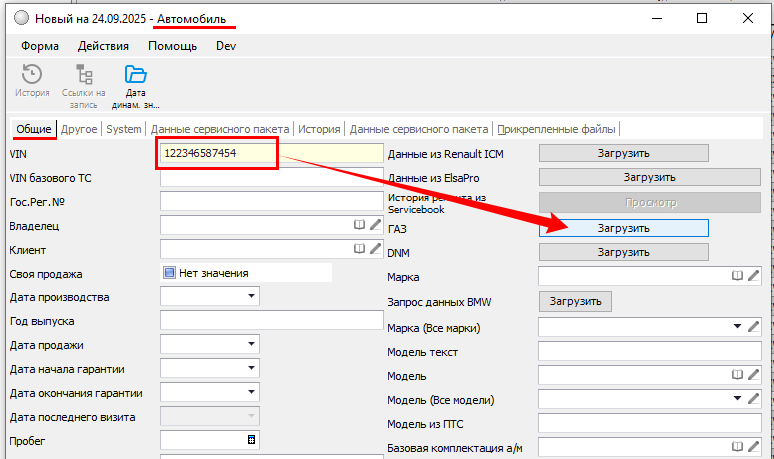Toggle the Своя продажа checkbox

click(x=169, y=273)
